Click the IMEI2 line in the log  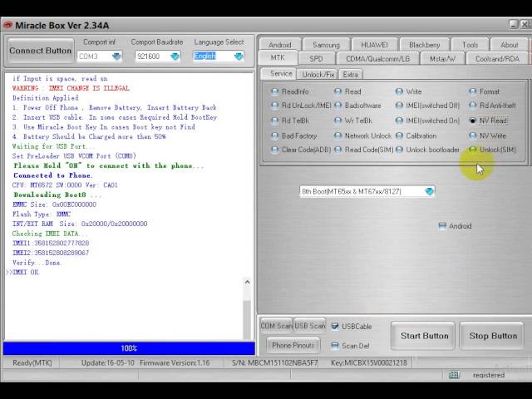[x=51, y=253]
